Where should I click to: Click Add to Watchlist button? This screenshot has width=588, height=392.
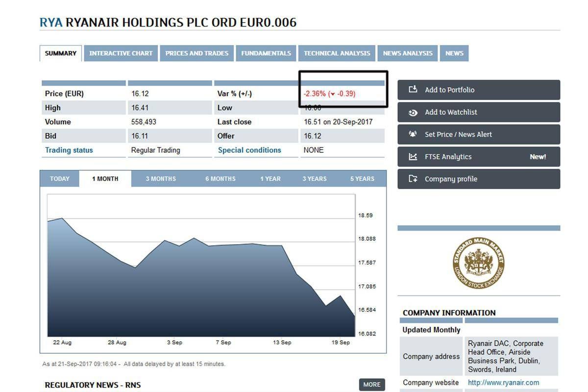(x=479, y=112)
